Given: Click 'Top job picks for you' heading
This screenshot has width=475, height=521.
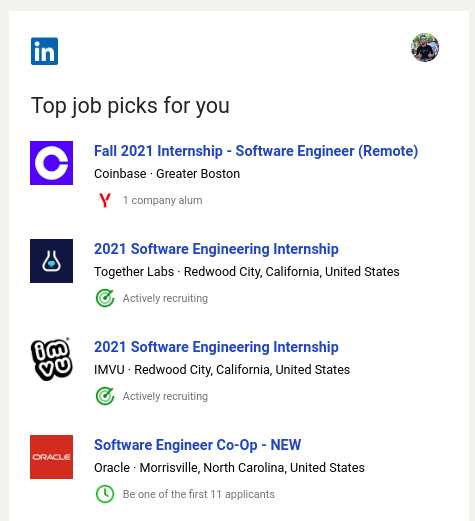Looking at the screenshot, I should tap(130, 106).
